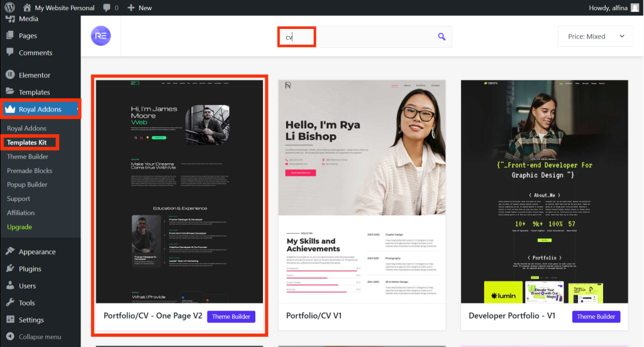Open Premade Blocks submenu item

click(30, 171)
